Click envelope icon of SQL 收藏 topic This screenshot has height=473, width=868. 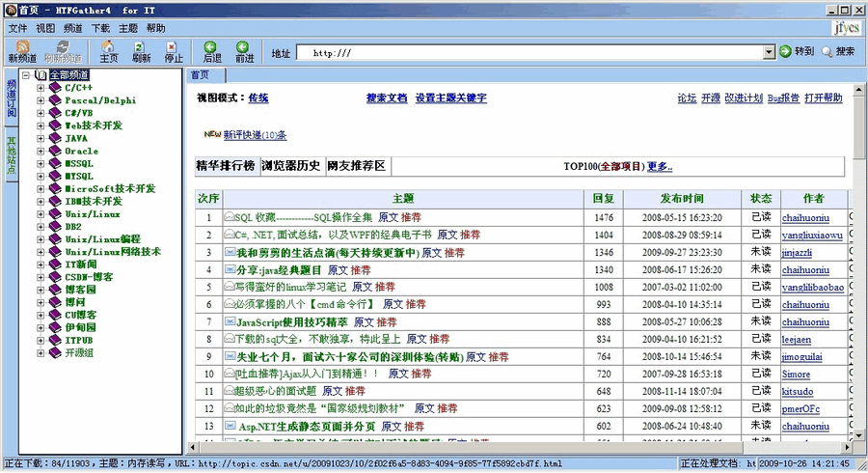click(230, 217)
